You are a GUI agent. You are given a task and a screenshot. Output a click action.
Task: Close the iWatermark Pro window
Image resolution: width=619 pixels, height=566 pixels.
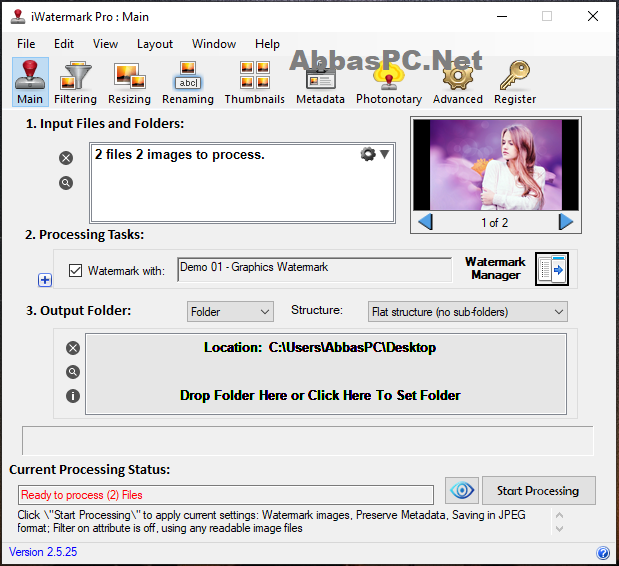pos(593,16)
